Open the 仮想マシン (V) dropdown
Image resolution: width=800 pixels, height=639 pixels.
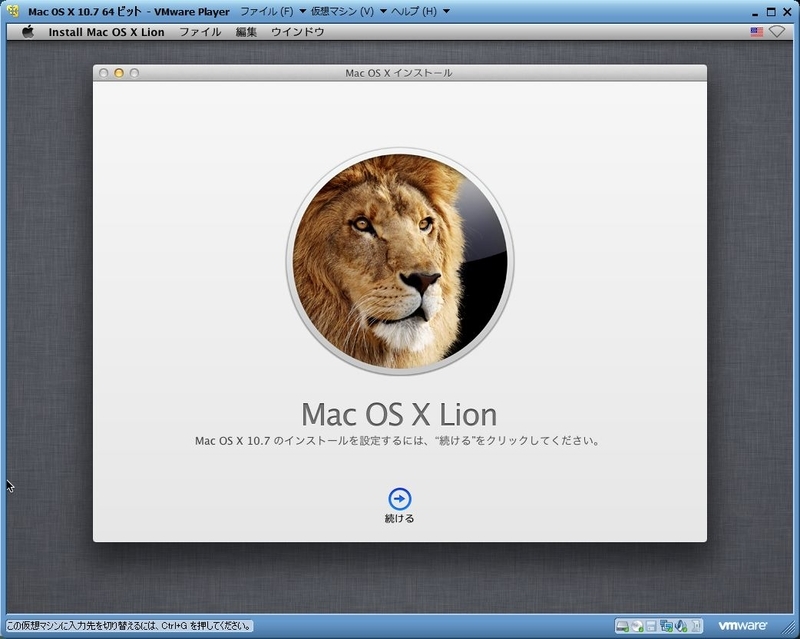349,11
